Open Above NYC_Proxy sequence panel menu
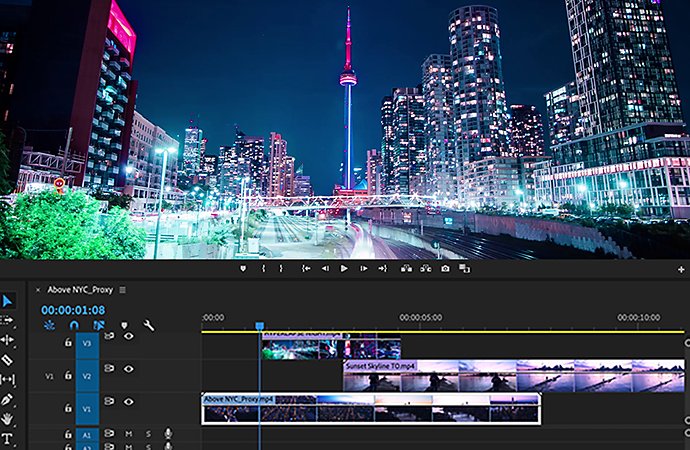This screenshot has height=450, width=690. (x=123, y=290)
